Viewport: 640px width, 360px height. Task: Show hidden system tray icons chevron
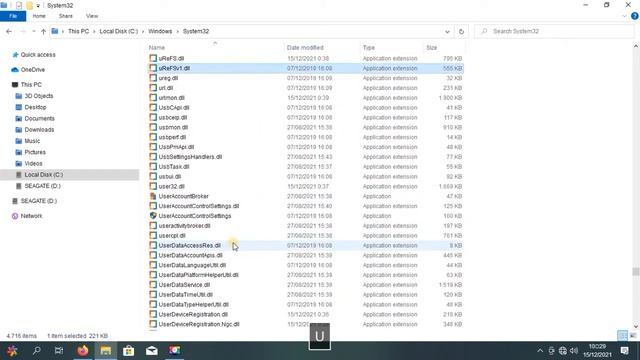(x=540, y=351)
